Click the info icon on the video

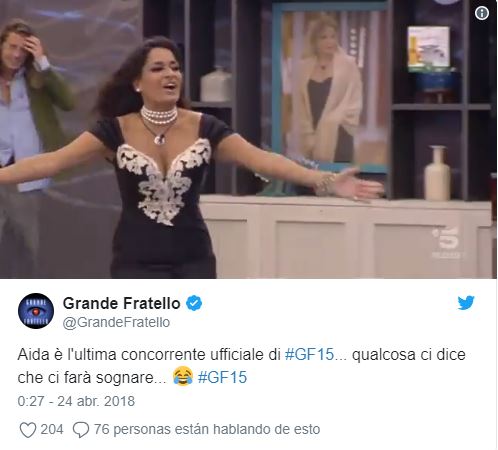(482, 13)
